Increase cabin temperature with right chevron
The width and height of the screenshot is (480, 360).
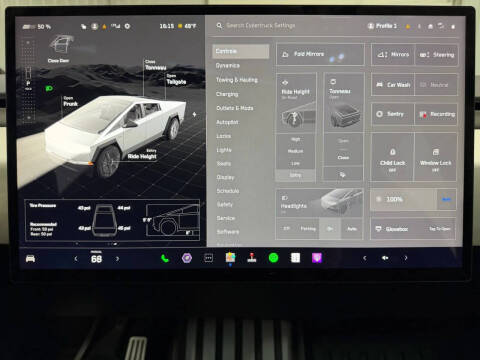117,258
